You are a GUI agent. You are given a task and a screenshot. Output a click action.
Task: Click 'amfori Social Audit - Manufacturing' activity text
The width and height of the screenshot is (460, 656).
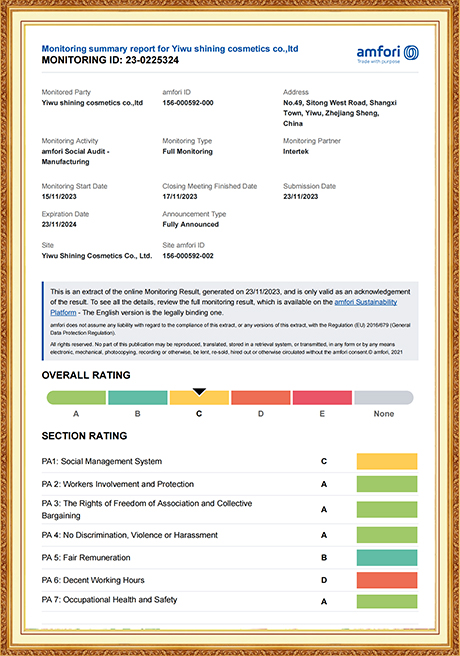click(x=75, y=156)
